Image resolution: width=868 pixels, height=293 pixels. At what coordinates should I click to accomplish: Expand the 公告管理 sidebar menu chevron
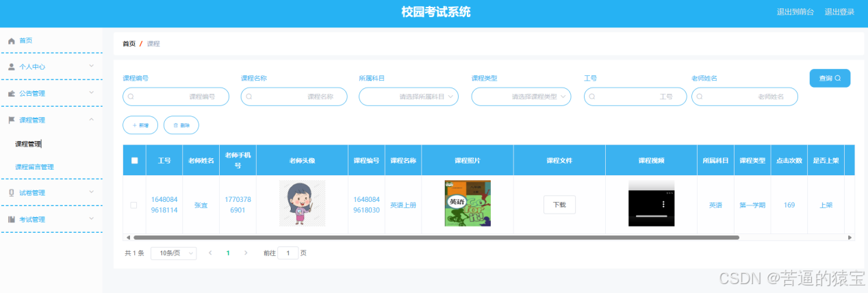point(92,93)
